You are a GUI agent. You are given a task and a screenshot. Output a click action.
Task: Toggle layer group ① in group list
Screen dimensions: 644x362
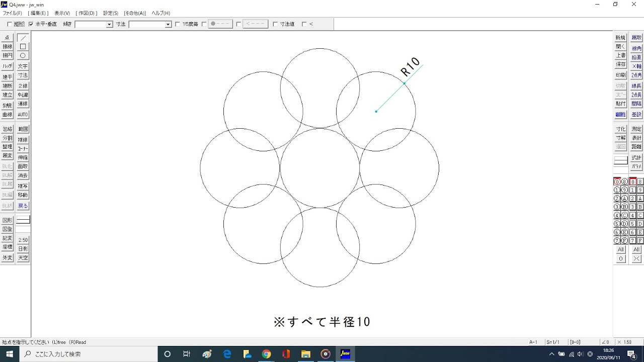coord(617,190)
